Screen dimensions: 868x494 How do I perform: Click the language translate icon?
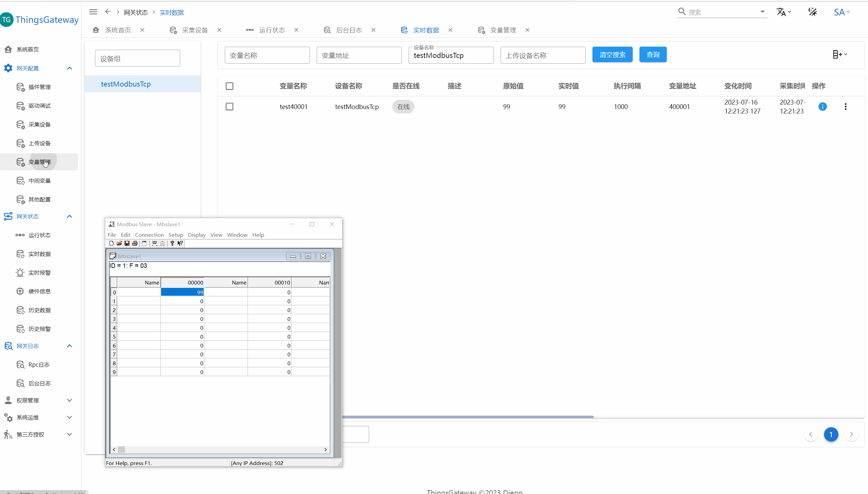click(782, 12)
